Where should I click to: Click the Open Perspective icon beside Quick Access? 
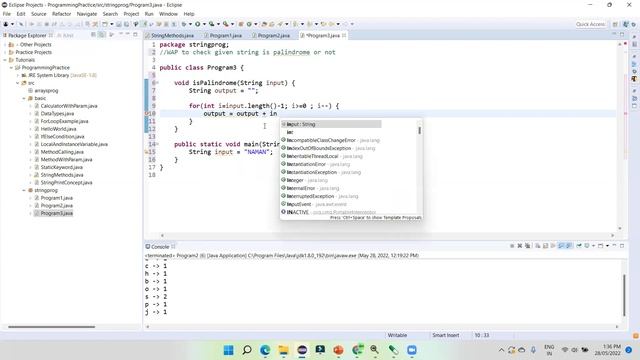click(x=615, y=24)
